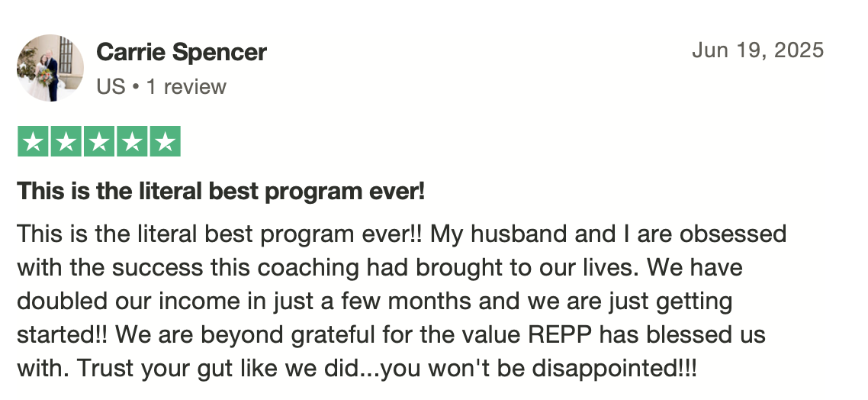The image size is (868, 400).
Task: Click the first green rating star
Action: click(x=34, y=141)
